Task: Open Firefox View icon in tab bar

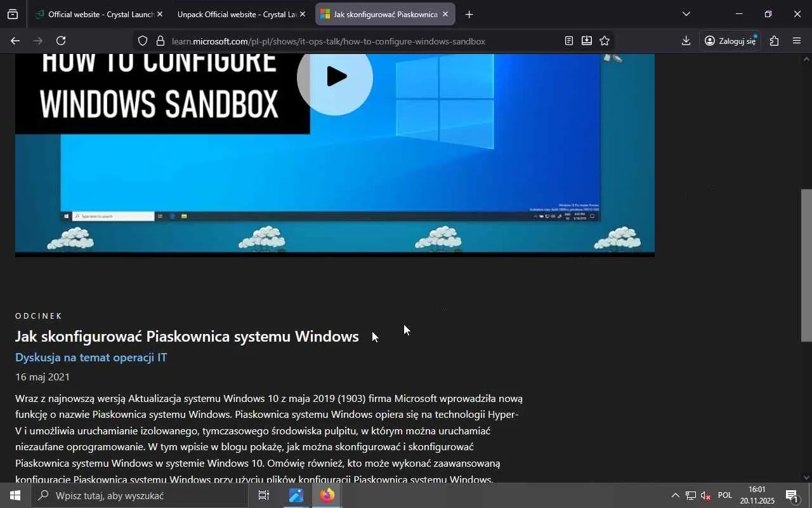Action: [x=13, y=14]
